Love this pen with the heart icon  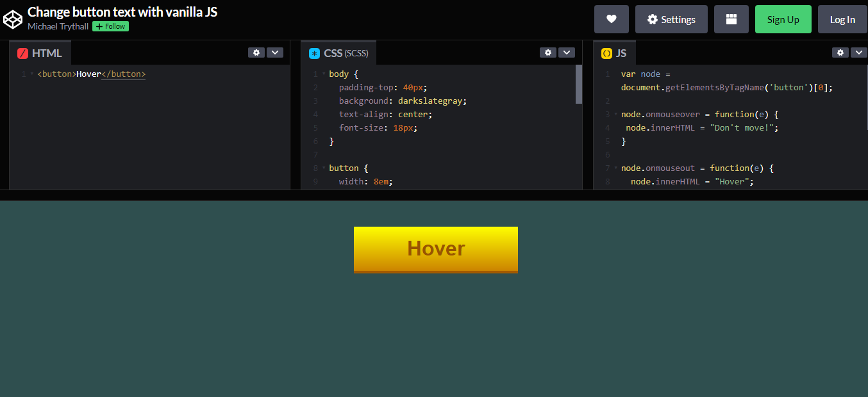[x=611, y=19]
